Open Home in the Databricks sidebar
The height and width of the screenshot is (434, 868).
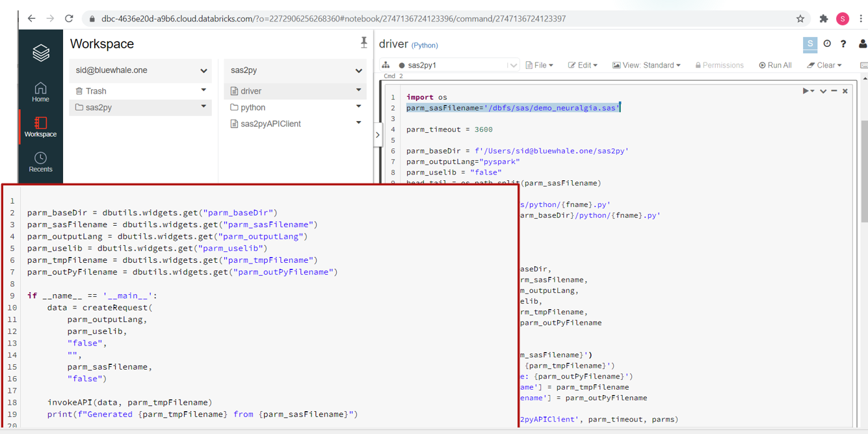pyautogui.click(x=40, y=92)
